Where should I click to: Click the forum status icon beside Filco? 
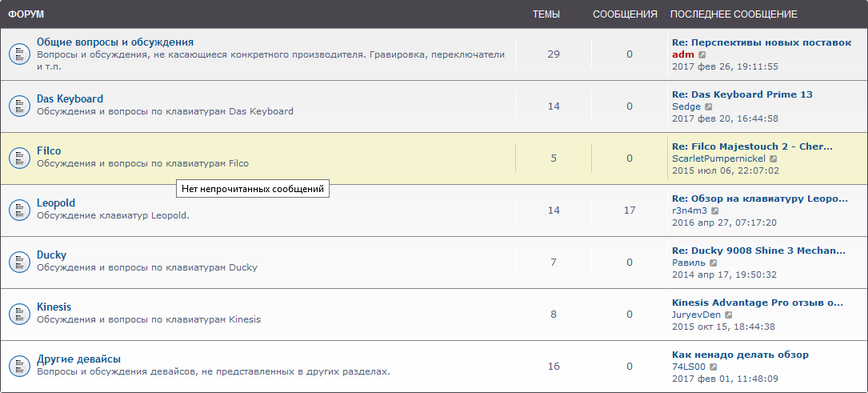pyautogui.click(x=19, y=158)
